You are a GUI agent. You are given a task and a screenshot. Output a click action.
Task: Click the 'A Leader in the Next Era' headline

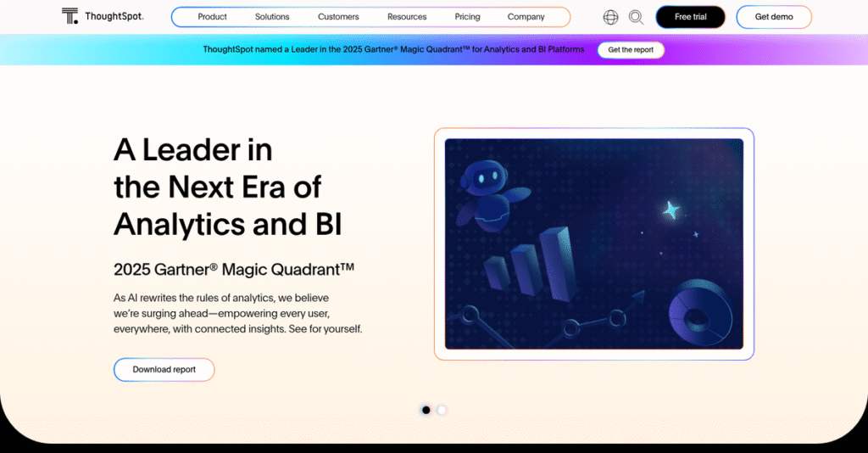tap(227, 187)
